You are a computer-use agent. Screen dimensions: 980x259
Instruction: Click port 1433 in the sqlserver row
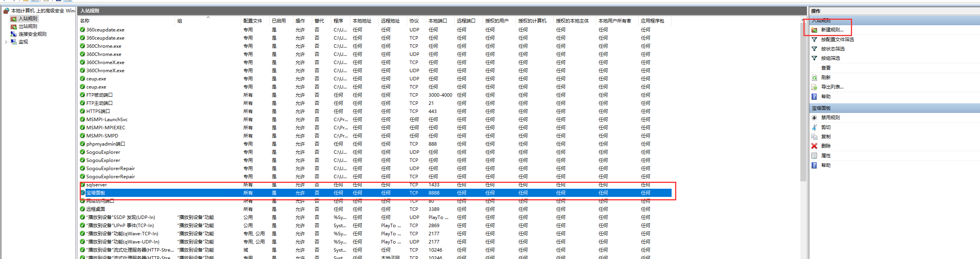(x=434, y=185)
